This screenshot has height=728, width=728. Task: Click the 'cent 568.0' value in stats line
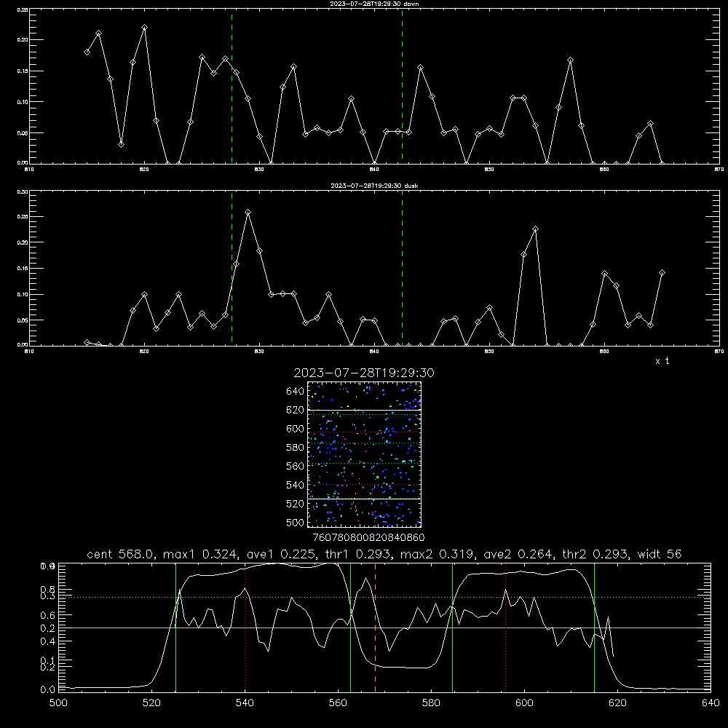(120, 554)
